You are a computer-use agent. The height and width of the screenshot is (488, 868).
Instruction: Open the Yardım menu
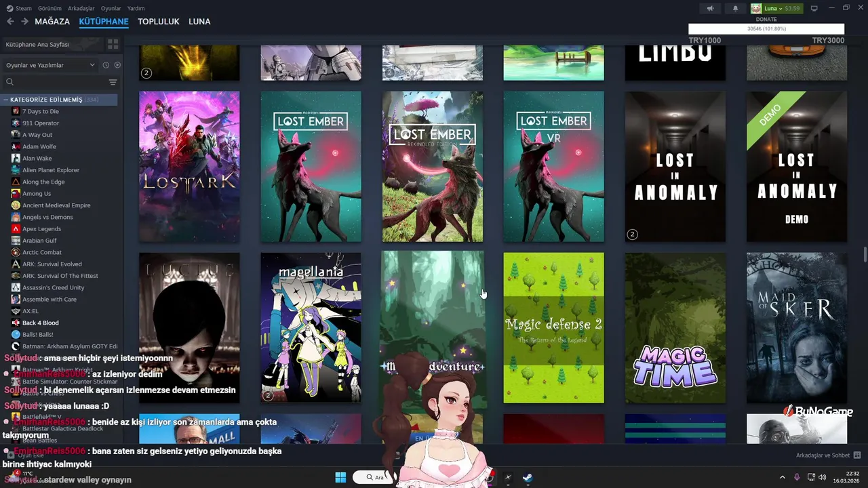click(x=136, y=8)
